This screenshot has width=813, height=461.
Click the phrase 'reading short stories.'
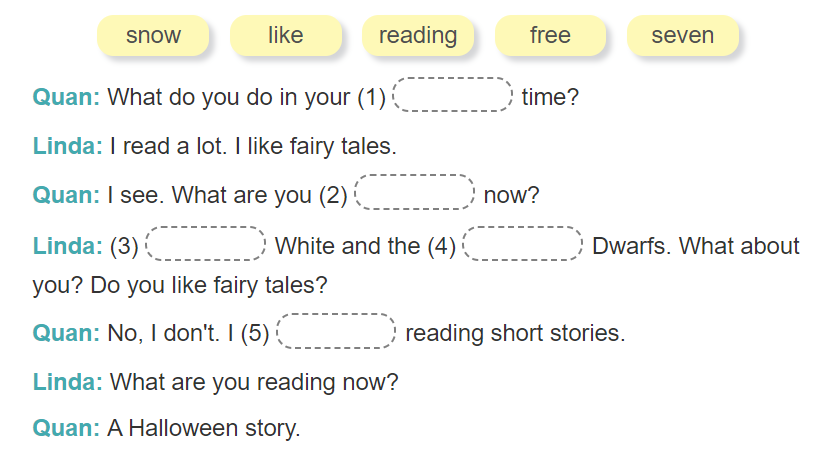point(515,333)
